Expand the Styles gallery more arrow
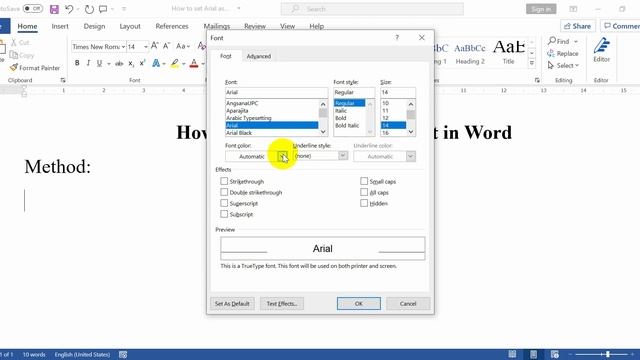This screenshot has height=360, width=640. click(531, 63)
